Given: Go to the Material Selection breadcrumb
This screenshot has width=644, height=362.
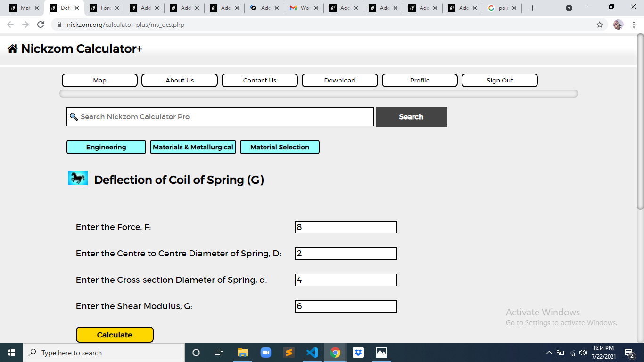Looking at the screenshot, I should click(x=280, y=147).
